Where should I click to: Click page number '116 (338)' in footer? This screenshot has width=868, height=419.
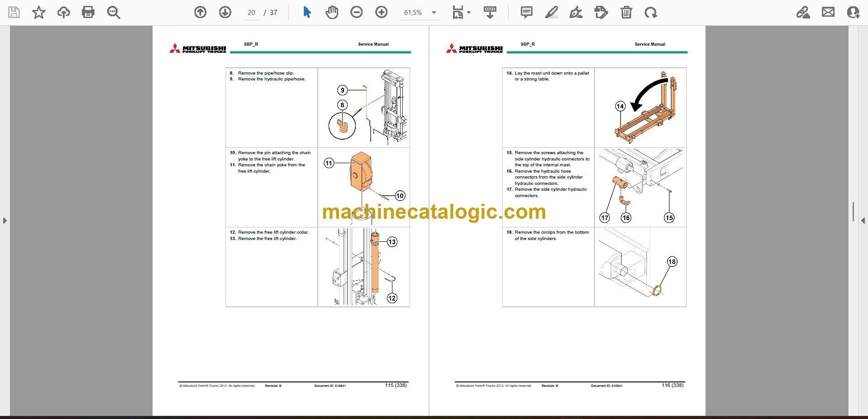click(x=673, y=386)
